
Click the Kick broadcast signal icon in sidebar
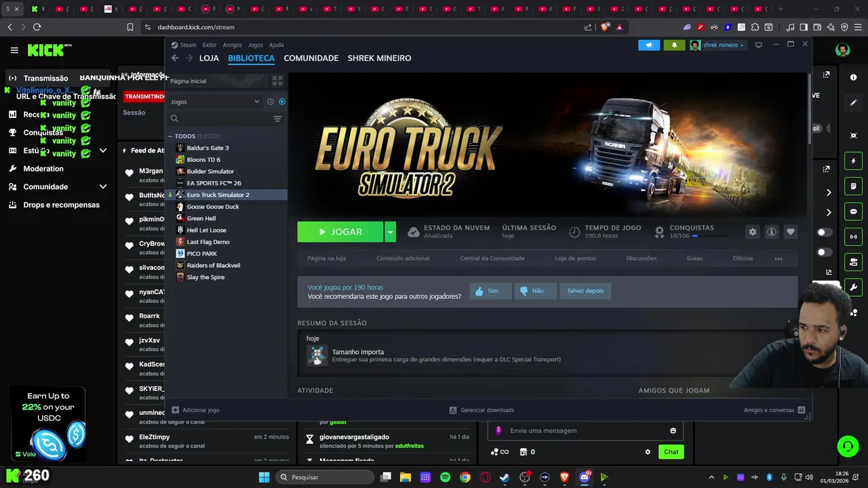[854, 237]
